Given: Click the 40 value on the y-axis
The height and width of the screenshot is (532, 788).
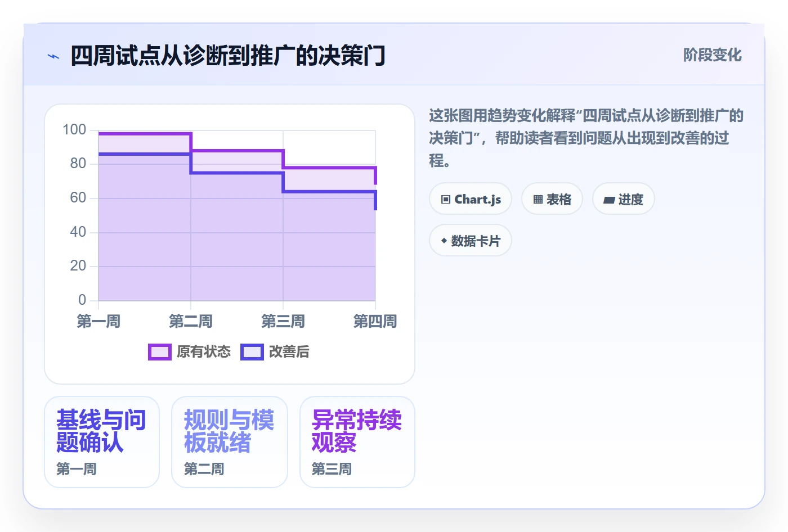Looking at the screenshot, I should tap(78, 232).
